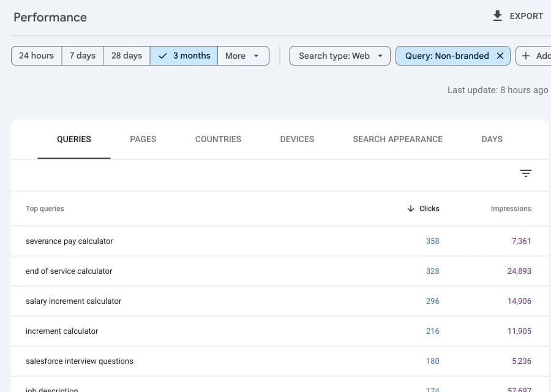Screen dimensions: 551x392
Task: Click the plus icon to add filter
Action: coord(526,56)
